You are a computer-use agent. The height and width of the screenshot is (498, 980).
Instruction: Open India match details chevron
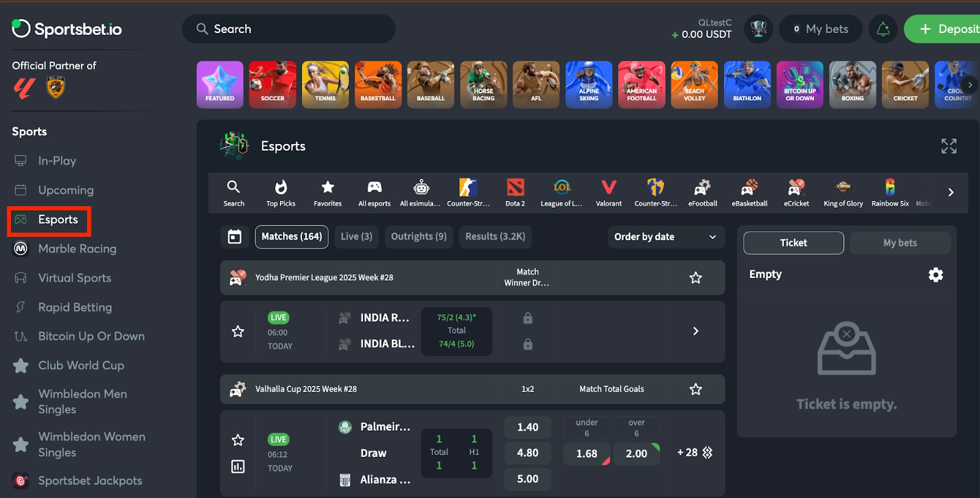pos(696,331)
